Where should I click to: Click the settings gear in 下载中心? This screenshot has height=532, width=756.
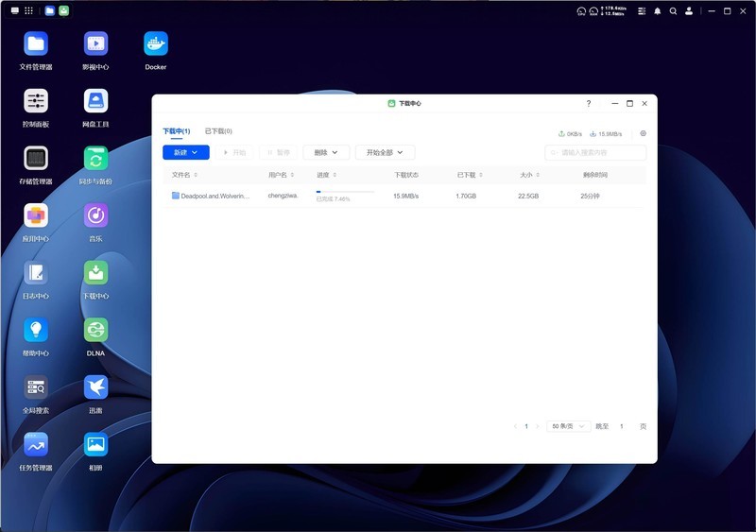point(644,133)
